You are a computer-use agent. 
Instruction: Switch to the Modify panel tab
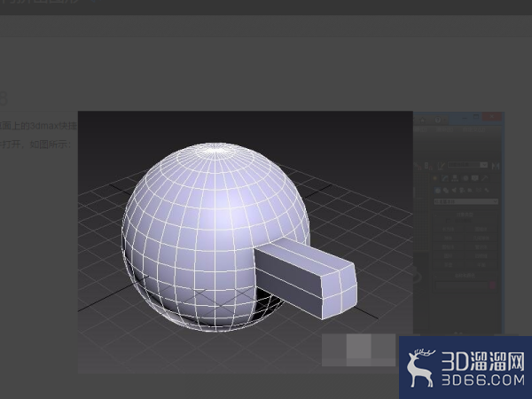pos(445,178)
